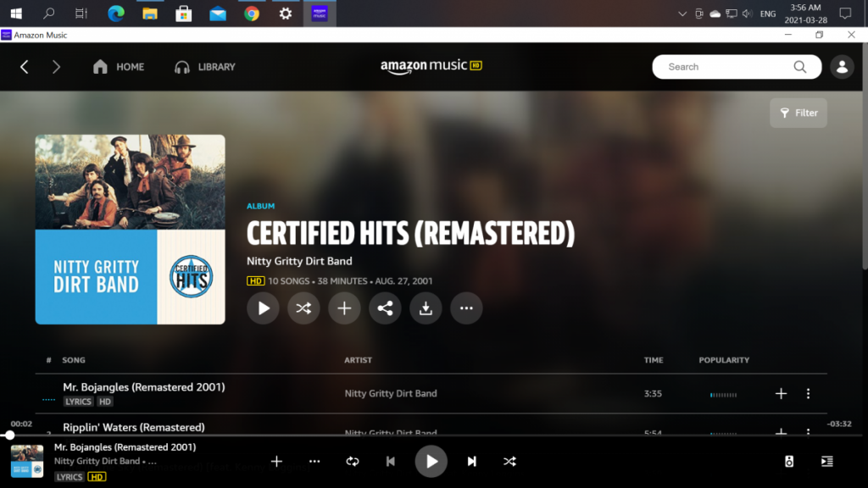This screenshot has height=488, width=868.
Task: Click the TIME column header
Action: click(654, 360)
